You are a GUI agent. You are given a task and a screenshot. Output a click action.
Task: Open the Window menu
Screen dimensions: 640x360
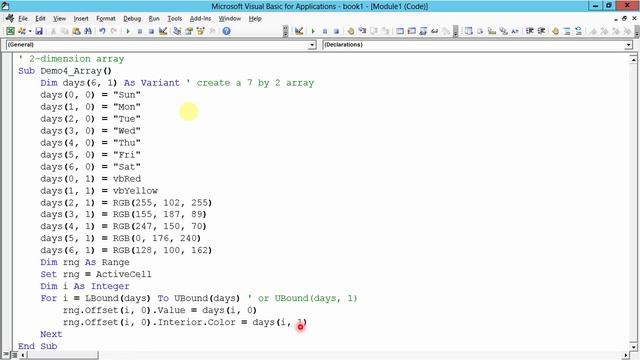(x=230, y=19)
